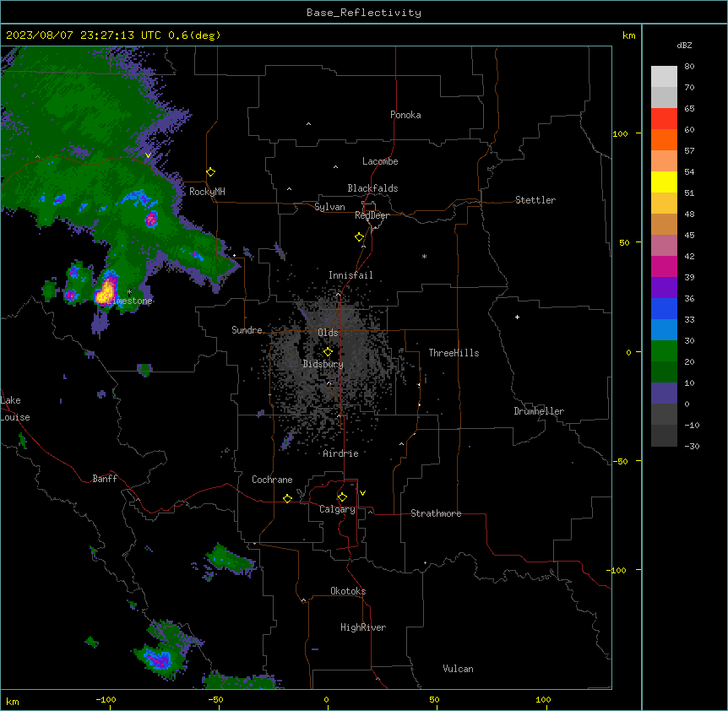The height and width of the screenshot is (711, 728).
Task: Click the bright yellow storm core near Limestone
Action: pos(106,291)
